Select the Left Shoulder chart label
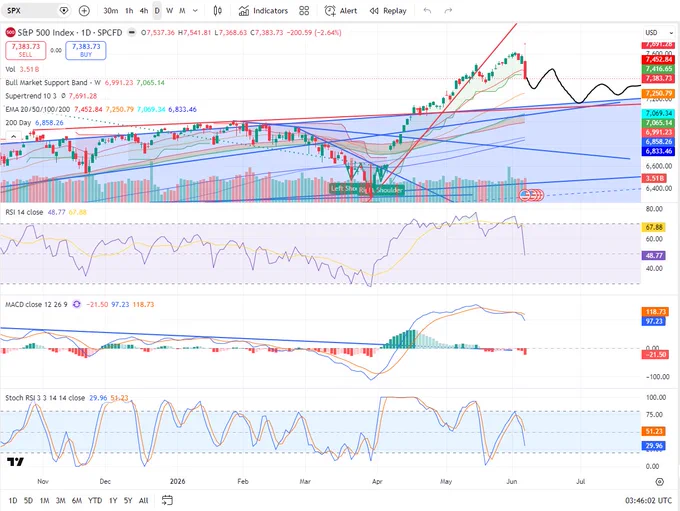This screenshot has height=511, width=680. click(x=343, y=188)
